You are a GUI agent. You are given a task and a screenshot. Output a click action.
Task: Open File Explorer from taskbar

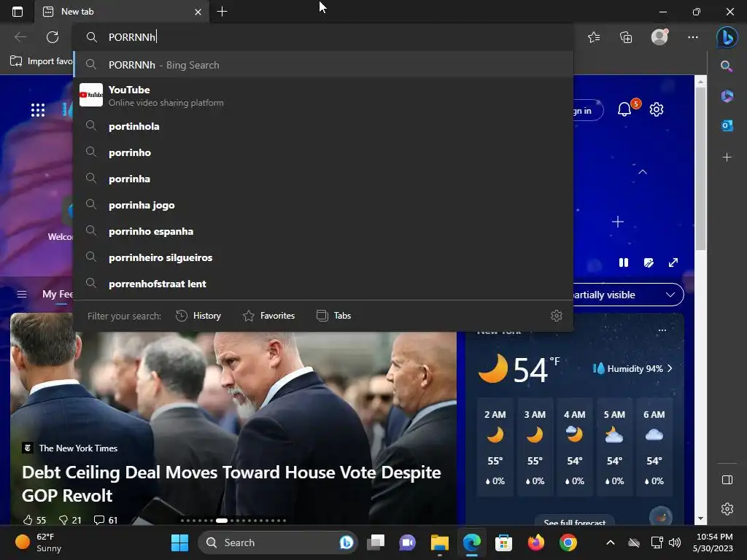439,542
